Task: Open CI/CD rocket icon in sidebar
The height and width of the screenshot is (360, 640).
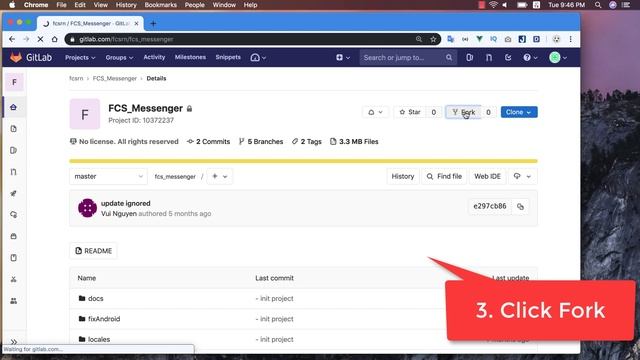Action: point(13,193)
